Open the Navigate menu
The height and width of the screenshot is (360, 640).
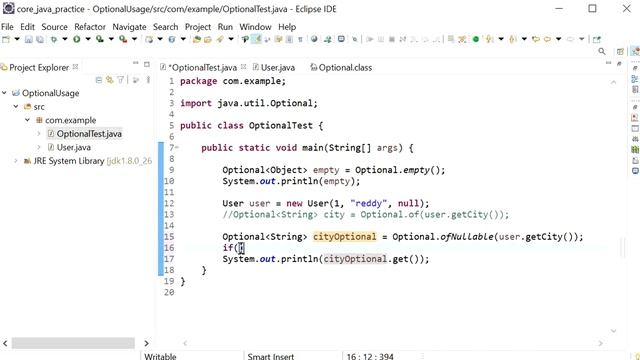[x=129, y=27]
